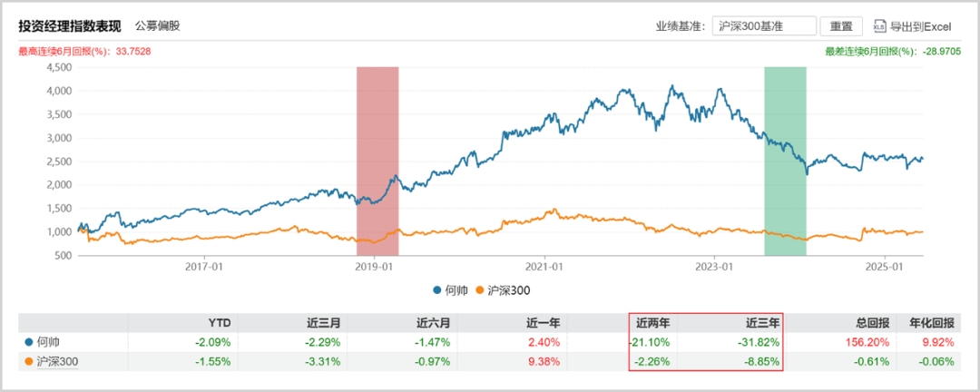Image resolution: width=980 pixels, height=392 pixels.
Task: Click the underlined 沪深300 row label
Action: 57,361
